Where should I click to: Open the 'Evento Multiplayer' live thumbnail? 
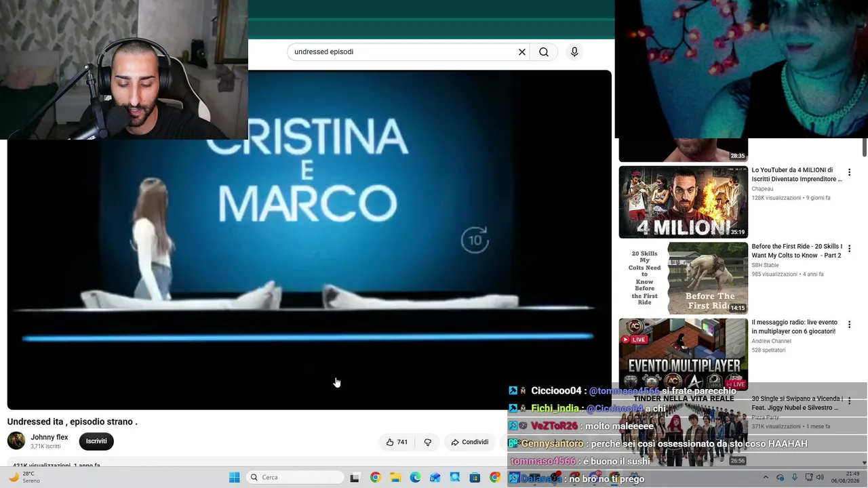click(683, 354)
